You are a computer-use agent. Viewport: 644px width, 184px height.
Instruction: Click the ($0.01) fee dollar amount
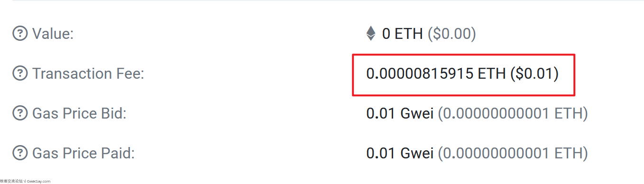(534, 74)
